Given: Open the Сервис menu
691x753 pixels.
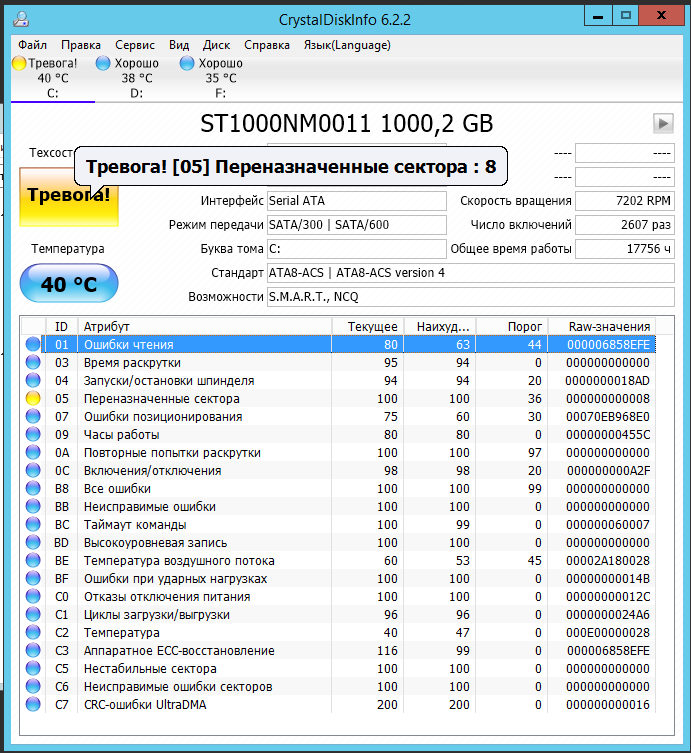Looking at the screenshot, I should pos(135,45).
